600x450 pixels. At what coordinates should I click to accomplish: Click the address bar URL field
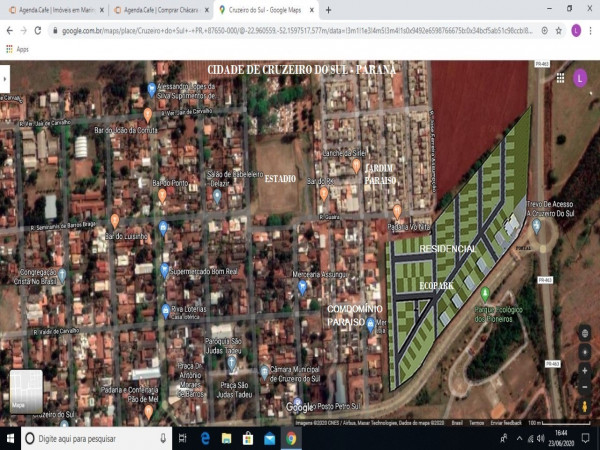click(x=300, y=30)
